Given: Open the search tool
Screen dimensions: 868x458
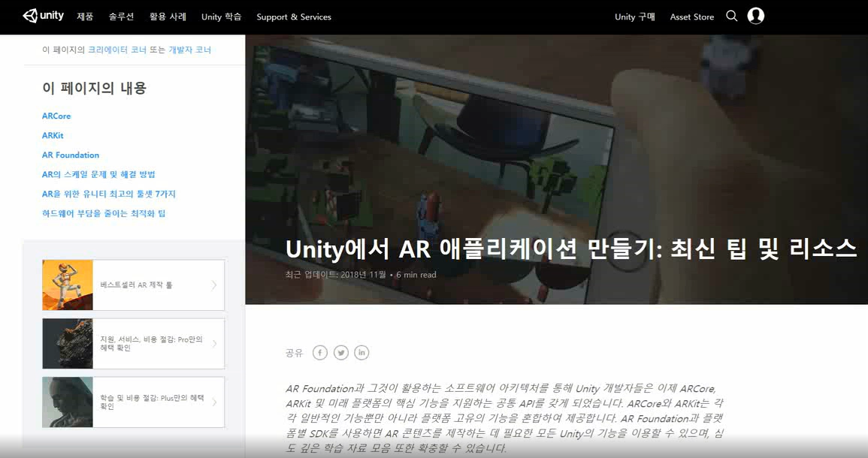Looking at the screenshot, I should pyautogui.click(x=731, y=16).
